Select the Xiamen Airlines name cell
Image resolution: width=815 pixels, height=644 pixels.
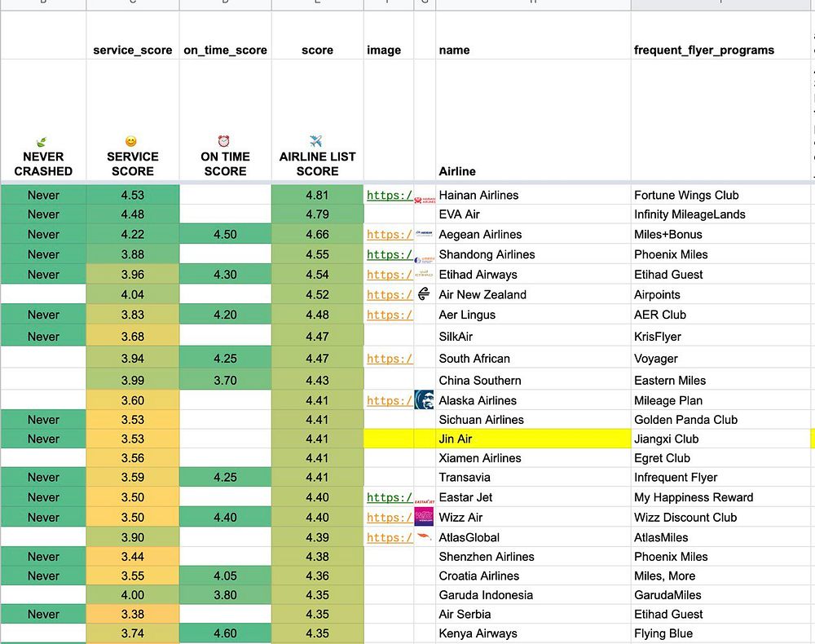click(533, 458)
